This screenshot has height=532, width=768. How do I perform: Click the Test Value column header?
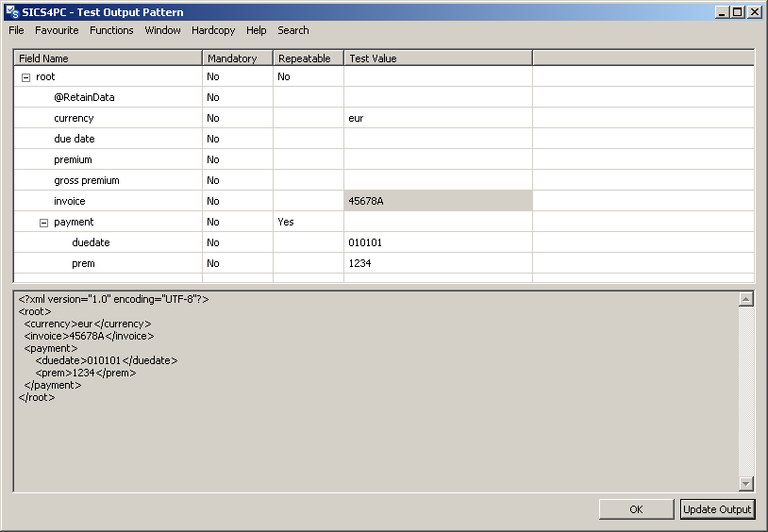438,58
